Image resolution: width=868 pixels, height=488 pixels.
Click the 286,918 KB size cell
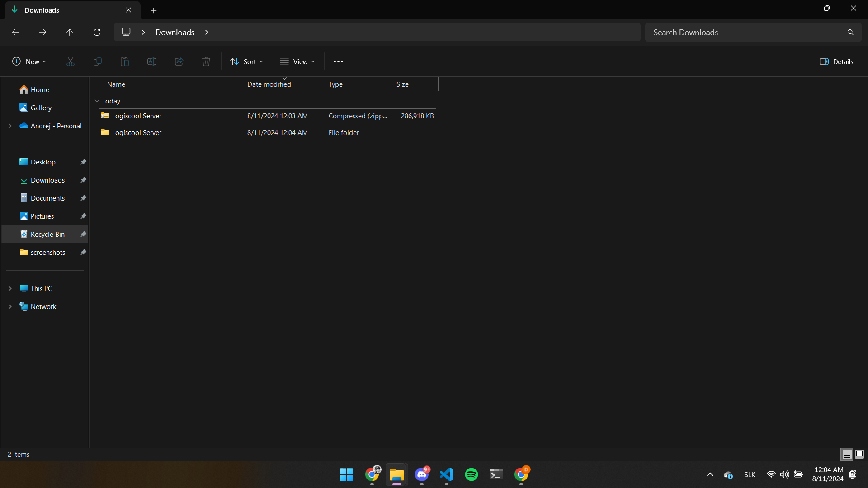[x=417, y=116]
